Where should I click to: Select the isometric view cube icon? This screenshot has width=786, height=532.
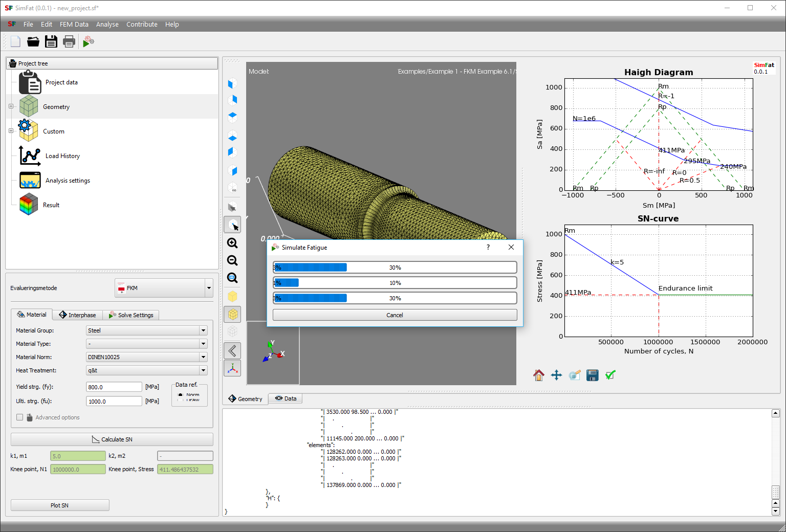[232, 188]
